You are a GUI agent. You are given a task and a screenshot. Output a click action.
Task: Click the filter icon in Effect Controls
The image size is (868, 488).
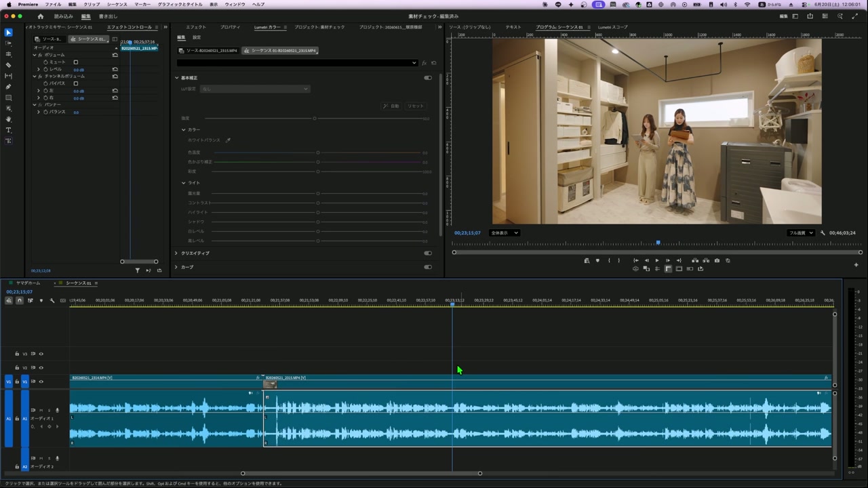click(137, 270)
